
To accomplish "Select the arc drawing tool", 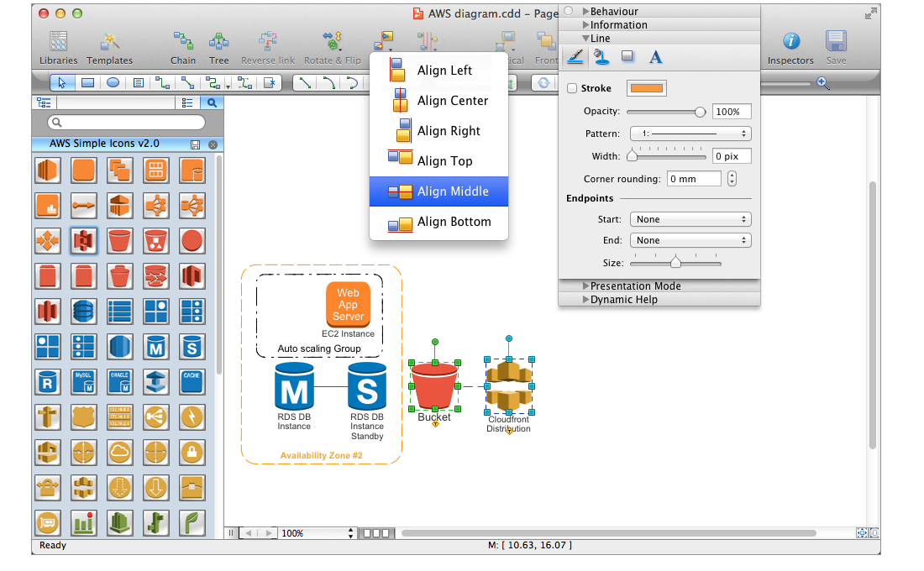I will (x=329, y=82).
